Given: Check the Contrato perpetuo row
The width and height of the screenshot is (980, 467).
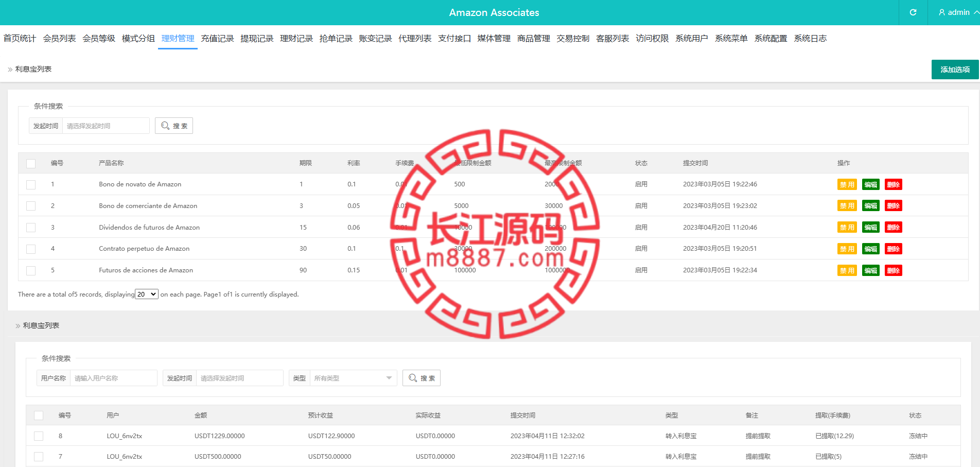Looking at the screenshot, I should pyautogui.click(x=31, y=249).
